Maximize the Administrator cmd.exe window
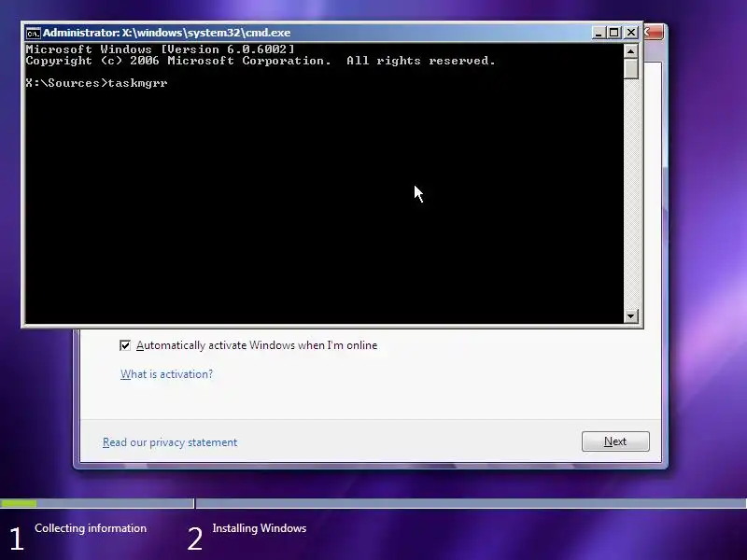747x560 pixels. coord(614,33)
